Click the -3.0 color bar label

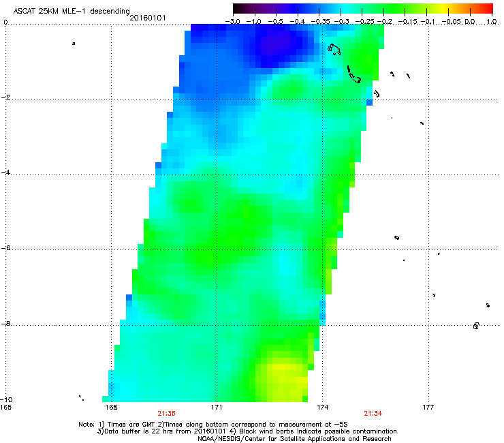coord(232,22)
